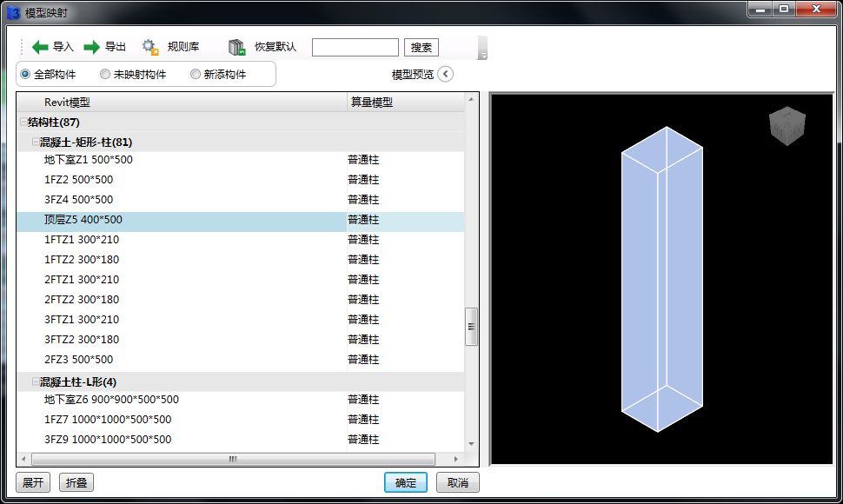Collapse the 混凝土-矩形-柱(81) group
The image size is (843, 504).
tap(35, 142)
